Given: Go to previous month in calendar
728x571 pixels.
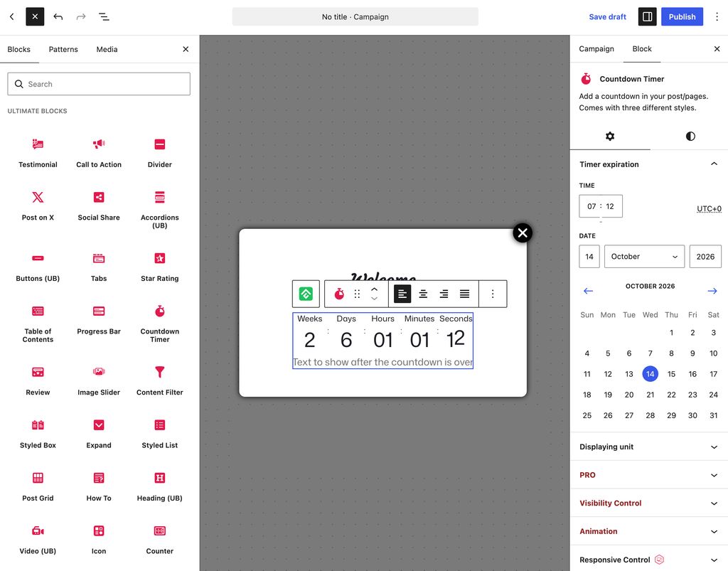Looking at the screenshot, I should coord(588,291).
